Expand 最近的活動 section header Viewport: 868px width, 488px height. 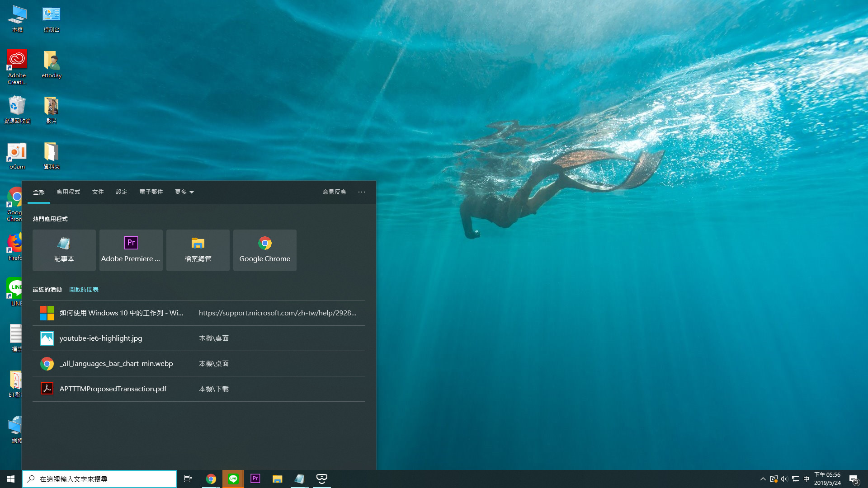[47, 290]
